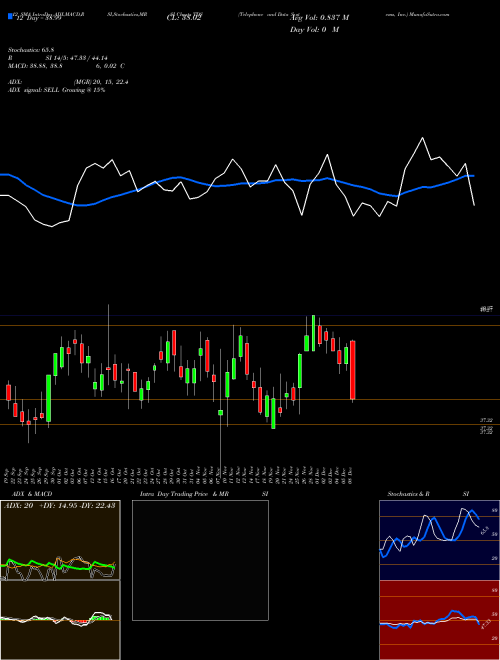
Task: Select the 'CL: 38.02' closing price text
Action: (x=184, y=18)
